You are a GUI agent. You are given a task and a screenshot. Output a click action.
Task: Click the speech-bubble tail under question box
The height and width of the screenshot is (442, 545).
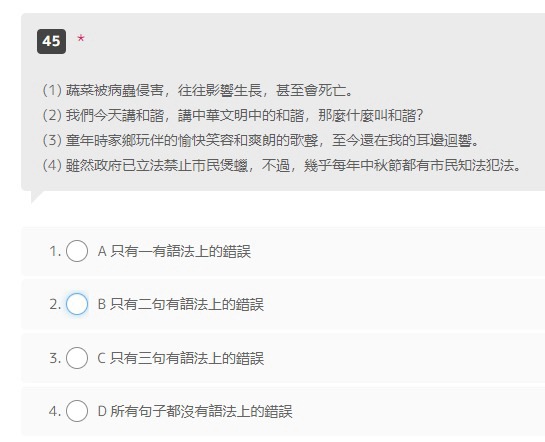tap(36, 196)
